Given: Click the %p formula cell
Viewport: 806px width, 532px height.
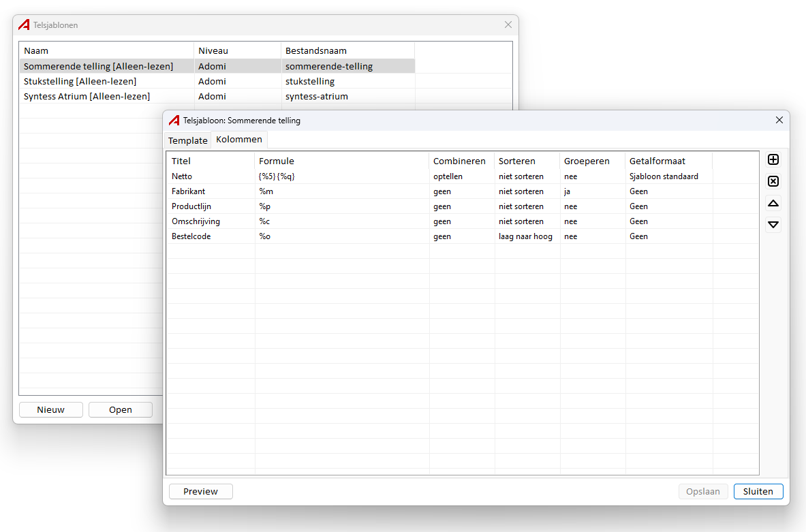Looking at the screenshot, I should coord(342,206).
